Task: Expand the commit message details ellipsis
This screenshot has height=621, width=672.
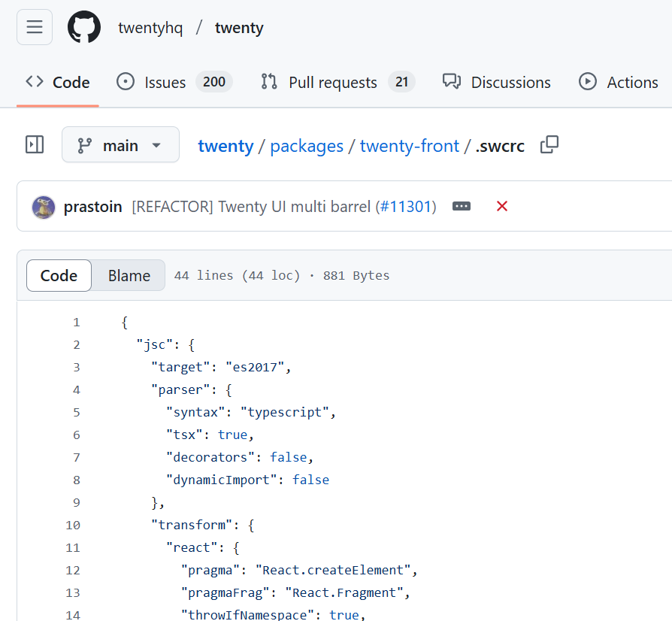Action: pos(462,206)
